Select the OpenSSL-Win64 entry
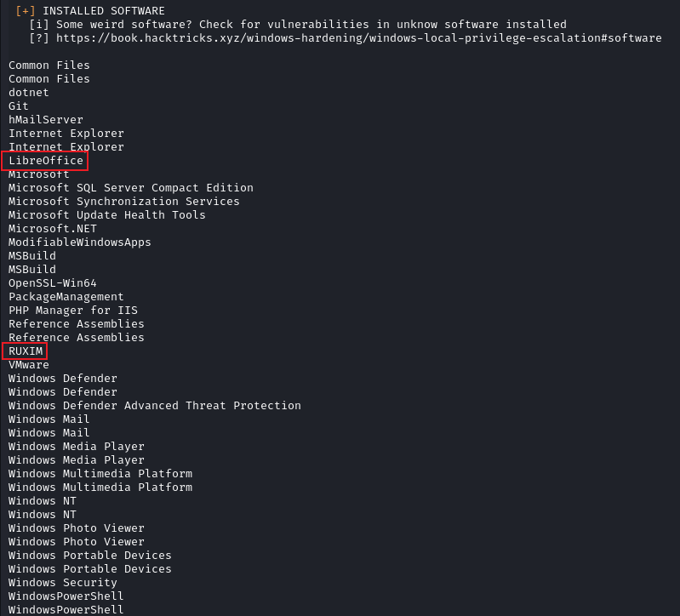 pyautogui.click(x=53, y=283)
